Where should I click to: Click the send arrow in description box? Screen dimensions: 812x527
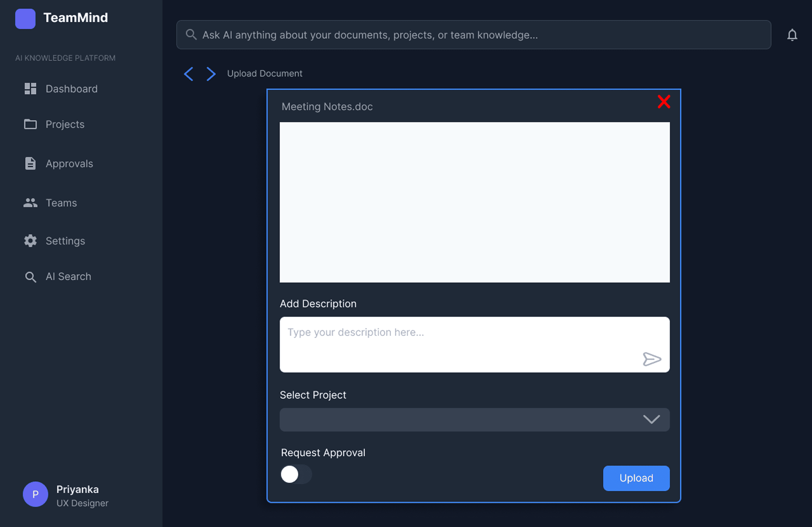point(652,359)
